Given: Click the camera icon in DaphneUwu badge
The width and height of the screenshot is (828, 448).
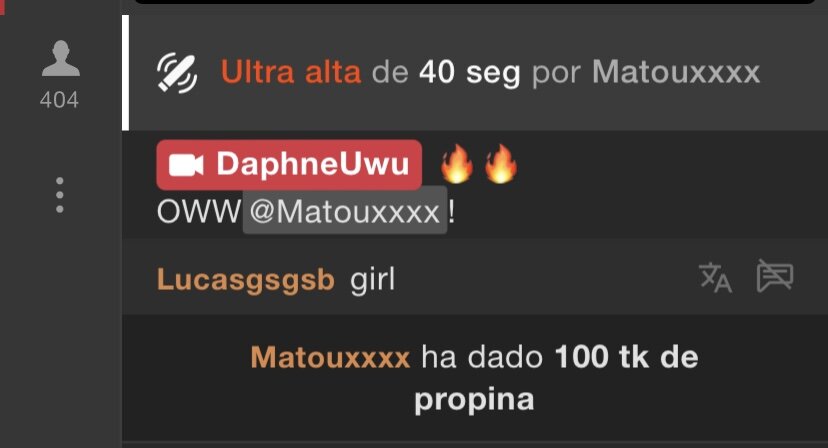Looking at the screenshot, I should point(186,165).
